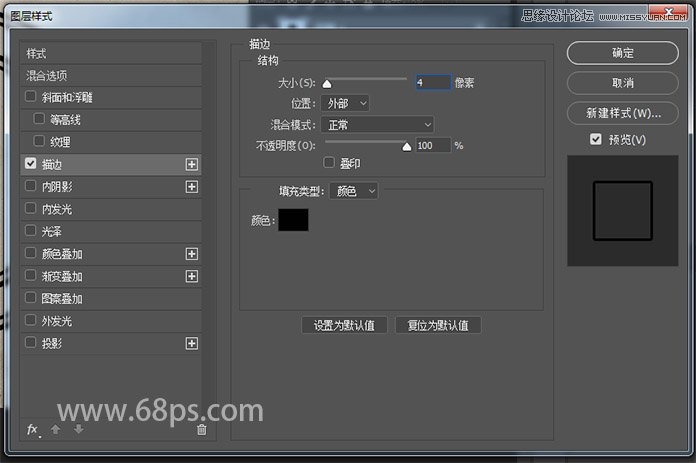Add another 投影 effect with plus icon
The image size is (696, 463).
pyautogui.click(x=192, y=343)
